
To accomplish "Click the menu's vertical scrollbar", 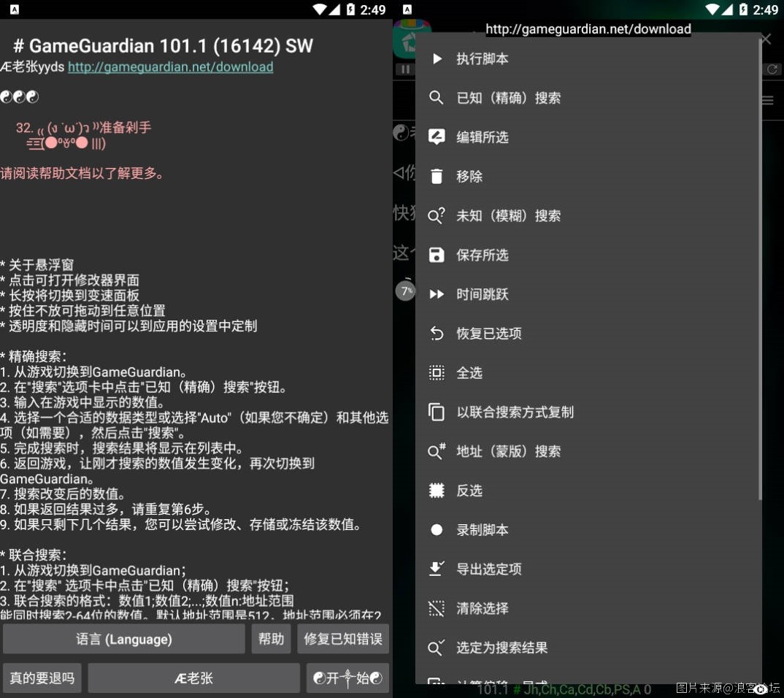I will click(x=760, y=270).
